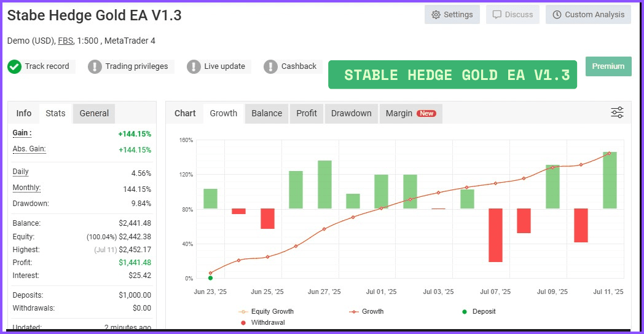Click the Discuss button
644x334 pixels.
coord(512,15)
